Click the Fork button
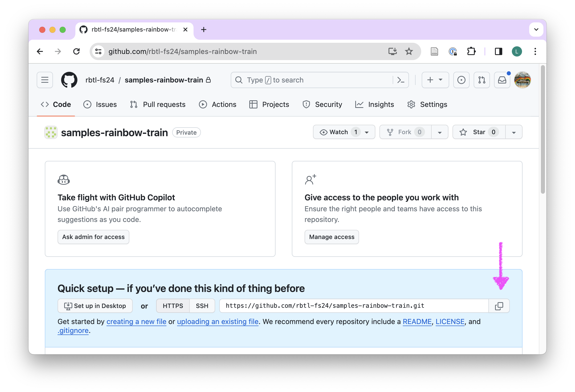Viewport: 575px width, 392px height. pyautogui.click(x=405, y=132)
